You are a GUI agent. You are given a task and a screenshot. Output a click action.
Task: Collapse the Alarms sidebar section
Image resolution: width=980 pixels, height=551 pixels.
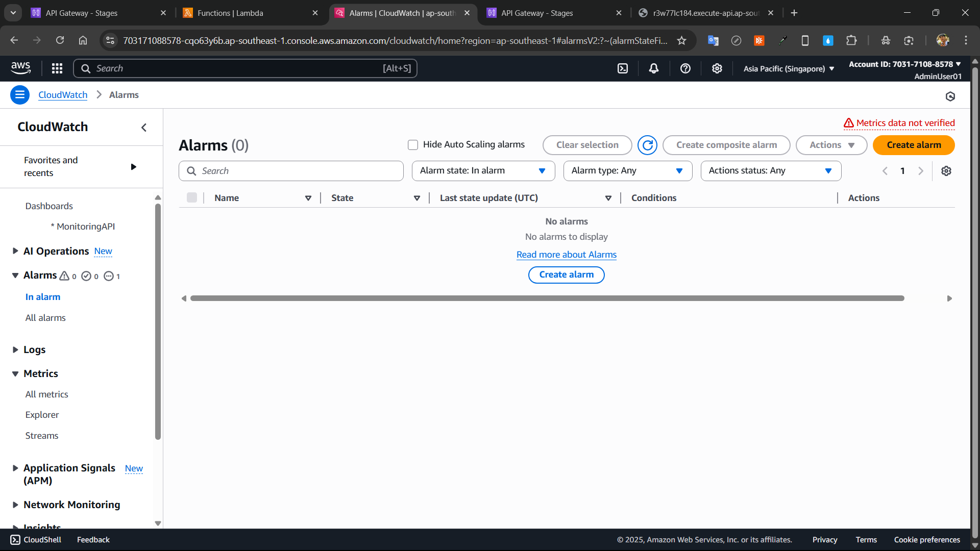(x=15, y=275)
